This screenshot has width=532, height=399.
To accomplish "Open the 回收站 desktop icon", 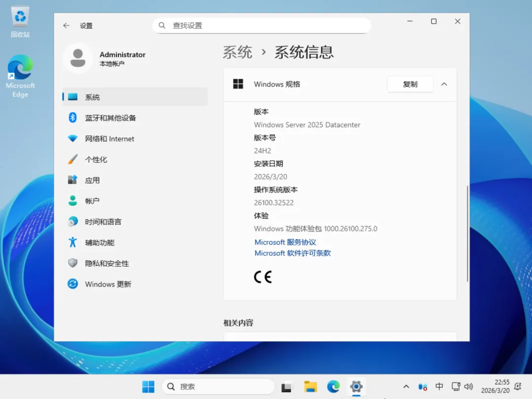I will 20,22.
